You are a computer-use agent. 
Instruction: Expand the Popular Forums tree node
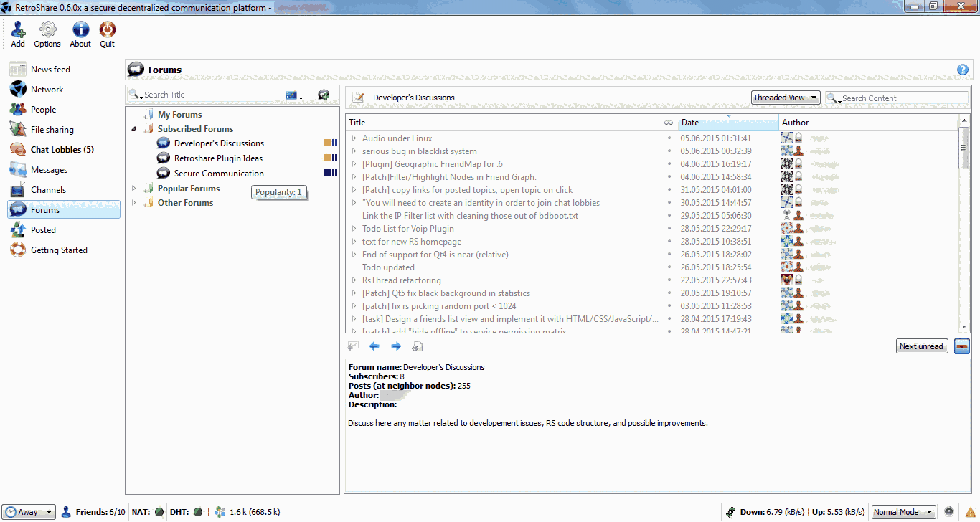[133, 189]
